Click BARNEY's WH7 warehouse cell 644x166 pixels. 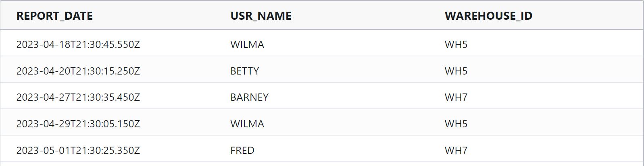pyautogui.click(x=456, y=97)
